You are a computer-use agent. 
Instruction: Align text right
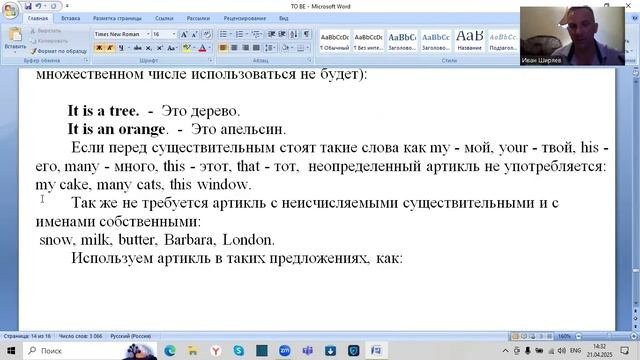coord(245,48)
